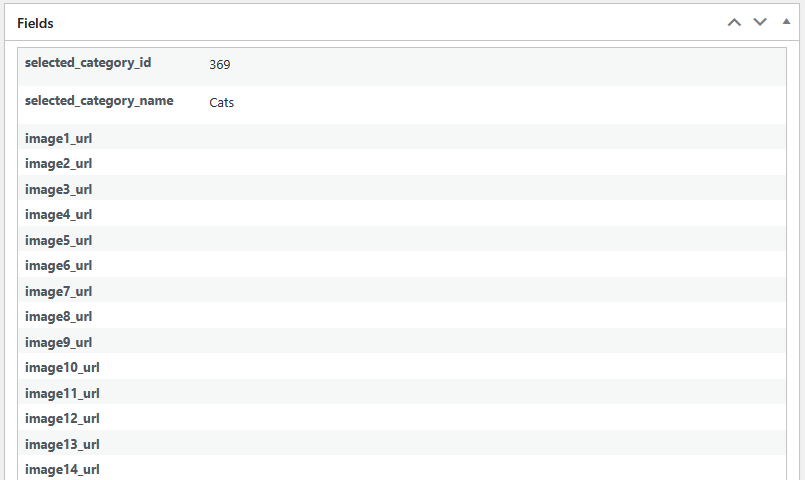Move the Fields panel up
The image size is (805, 480).
coord(734,22)
